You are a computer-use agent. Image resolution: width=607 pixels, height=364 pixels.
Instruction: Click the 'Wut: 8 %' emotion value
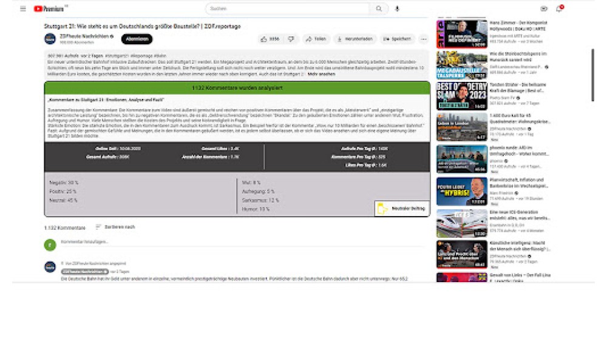(251, 183)
